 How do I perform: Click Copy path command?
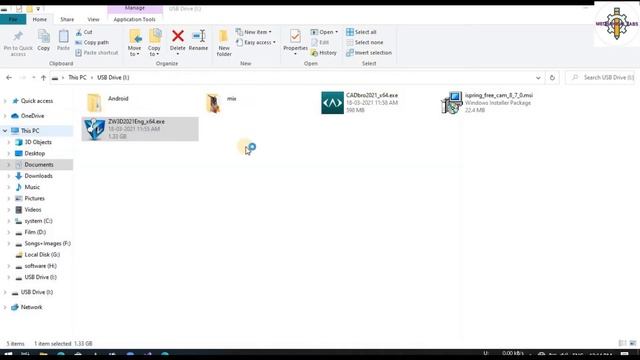[x=92, y=42]
